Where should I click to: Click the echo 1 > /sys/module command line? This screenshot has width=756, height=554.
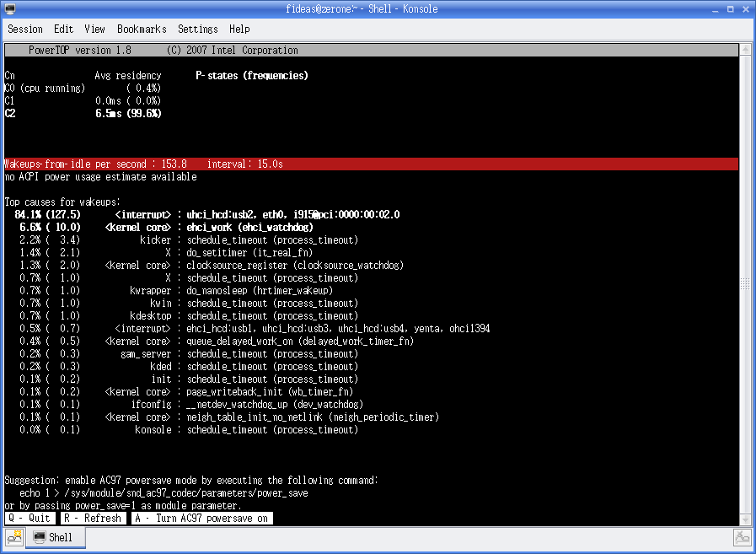164,492
